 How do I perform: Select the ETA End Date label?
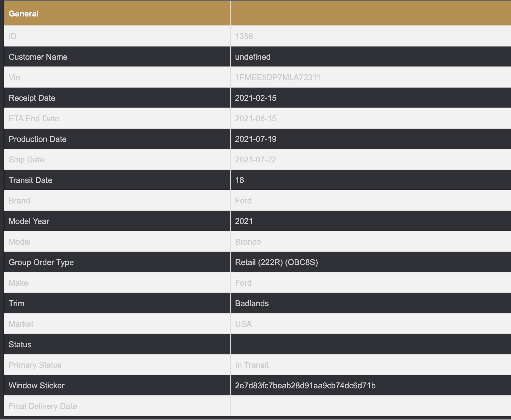click(34, 118)
